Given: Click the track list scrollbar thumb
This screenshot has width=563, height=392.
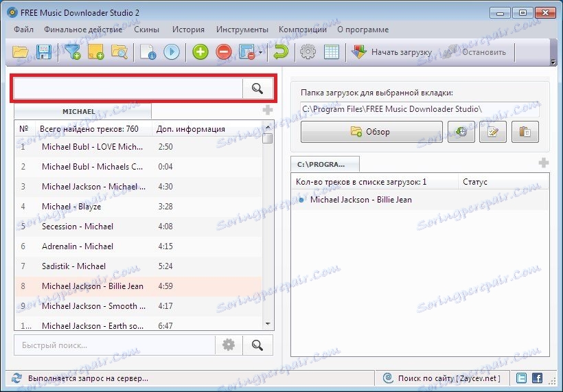Looking at the screenshot, I should [268, 138].
